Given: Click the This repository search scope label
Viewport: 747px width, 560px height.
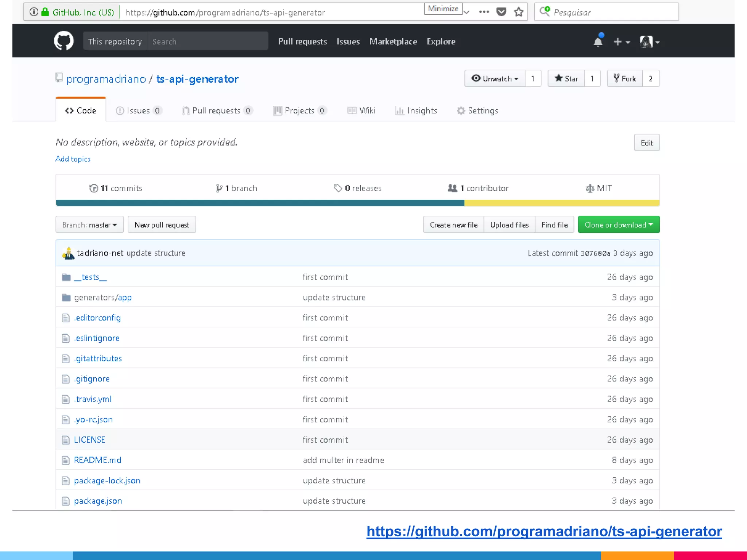Looking at the screenshot, I should pos(115,41).
